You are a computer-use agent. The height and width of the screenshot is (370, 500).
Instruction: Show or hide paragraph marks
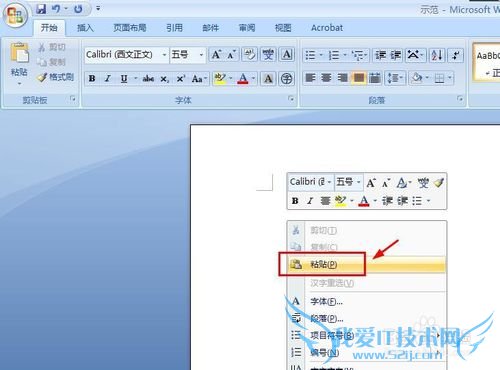(x=456, y=55)
